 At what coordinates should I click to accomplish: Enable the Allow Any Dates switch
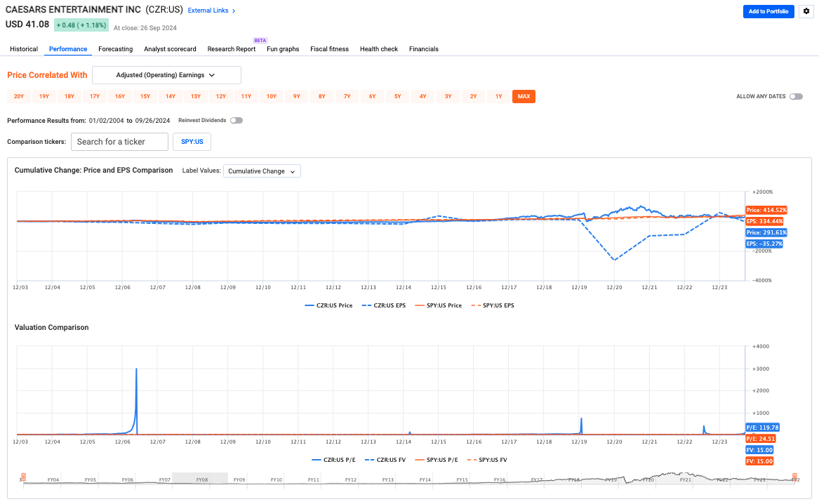(x=796, y=97)
